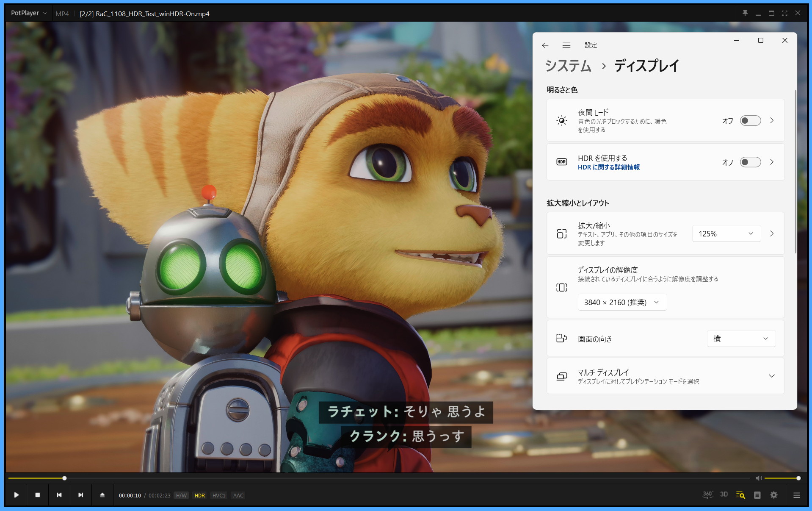This screenshot has height=511, width=812.
Task: Maximize the Settings window
Action: [761, 40]
